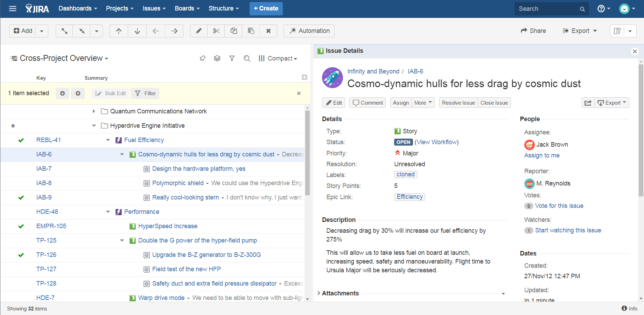Select the Edit pencil tool in the toolbar
The image size is (644, 315).
tap(198, 31)
